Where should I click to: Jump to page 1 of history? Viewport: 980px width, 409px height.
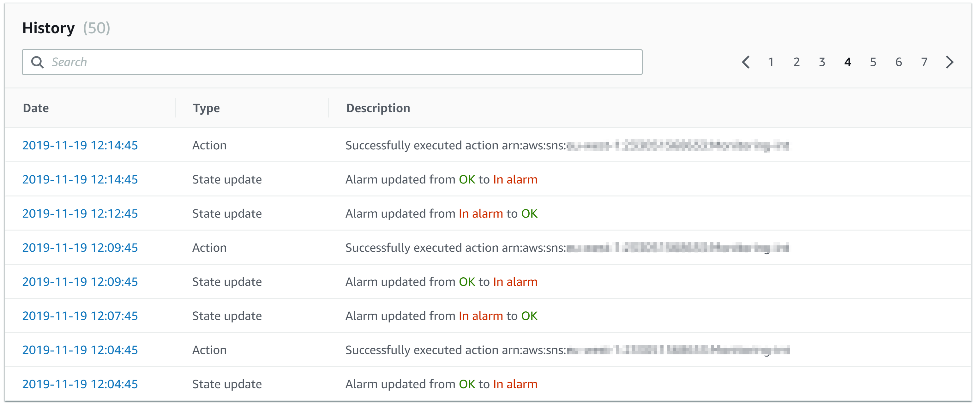(771, 62)
